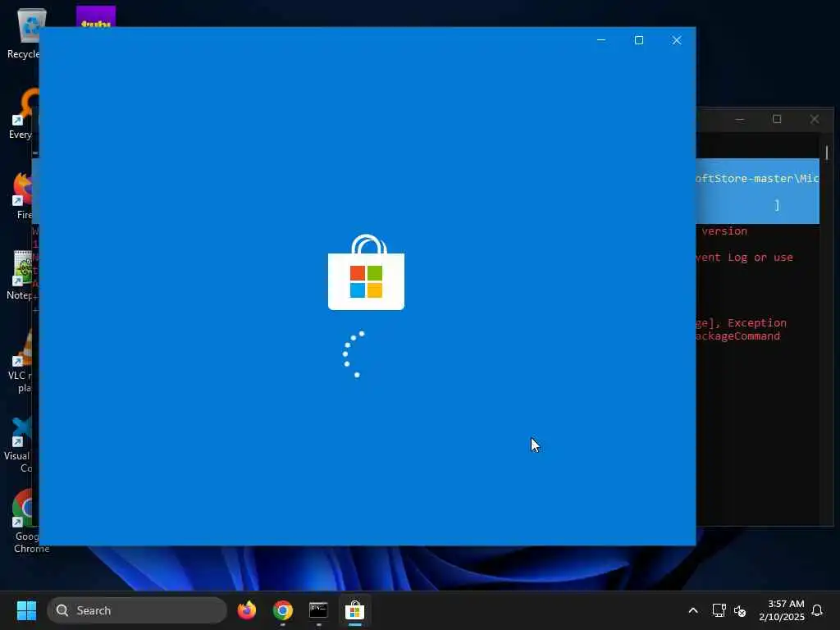The image size is (840, 630).
Task: Click the Microsoft Store taskbar icon
Action: (354, 610)
